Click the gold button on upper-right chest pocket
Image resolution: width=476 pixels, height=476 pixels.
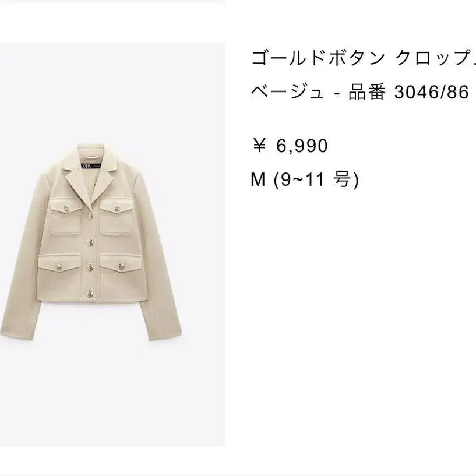pyautogui.click(x=117, y=209)
